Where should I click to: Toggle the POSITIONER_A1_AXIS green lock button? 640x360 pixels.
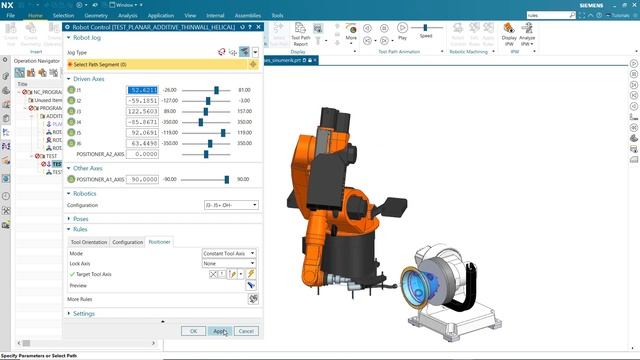coord(71,179)
